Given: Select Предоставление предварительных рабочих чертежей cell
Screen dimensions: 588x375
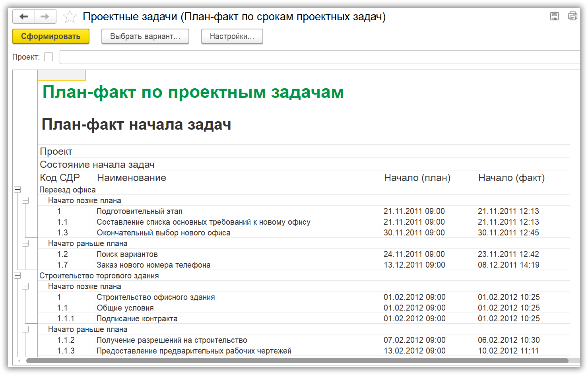Looking at the screenshot, I should click(x=239, y=351).
